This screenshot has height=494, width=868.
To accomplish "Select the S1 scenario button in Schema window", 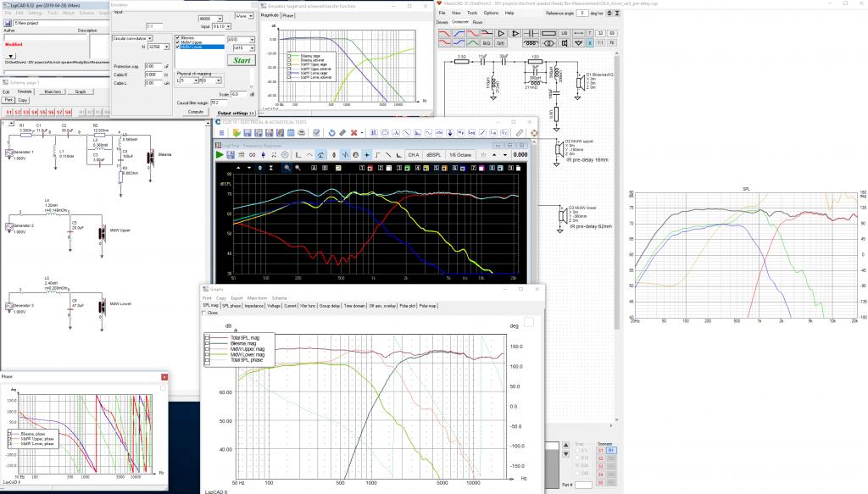I will (x=8, y=113).
